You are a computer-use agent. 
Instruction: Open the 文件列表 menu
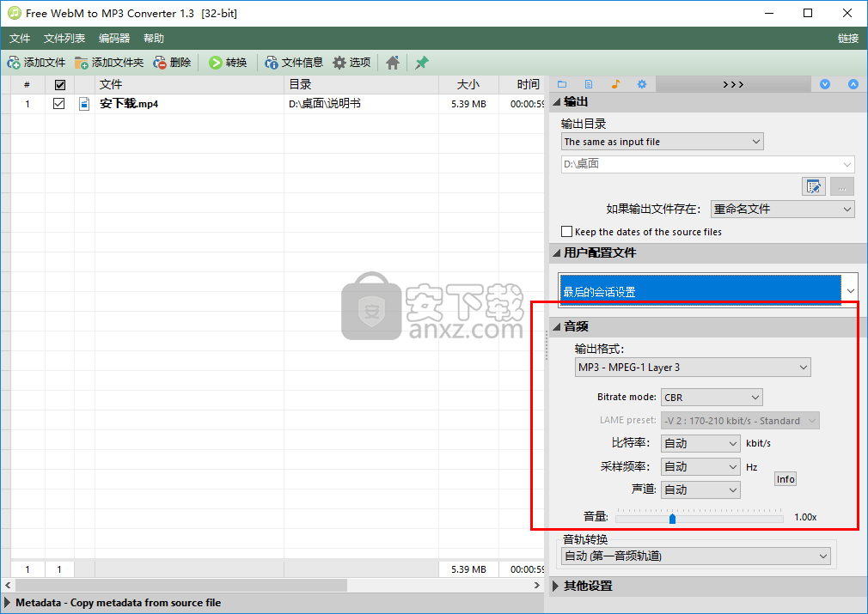click(x=64, y=38)
